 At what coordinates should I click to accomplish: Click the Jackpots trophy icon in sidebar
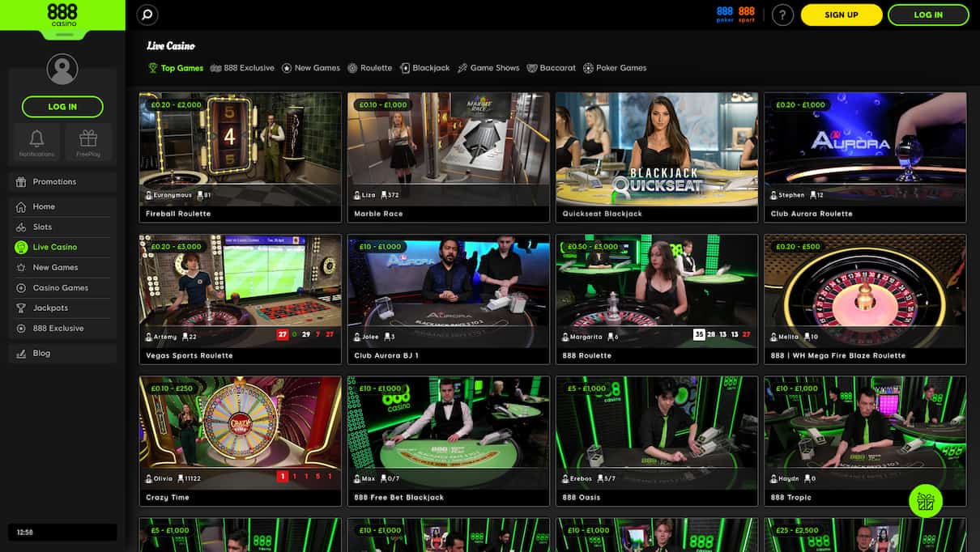pos(21,308)
